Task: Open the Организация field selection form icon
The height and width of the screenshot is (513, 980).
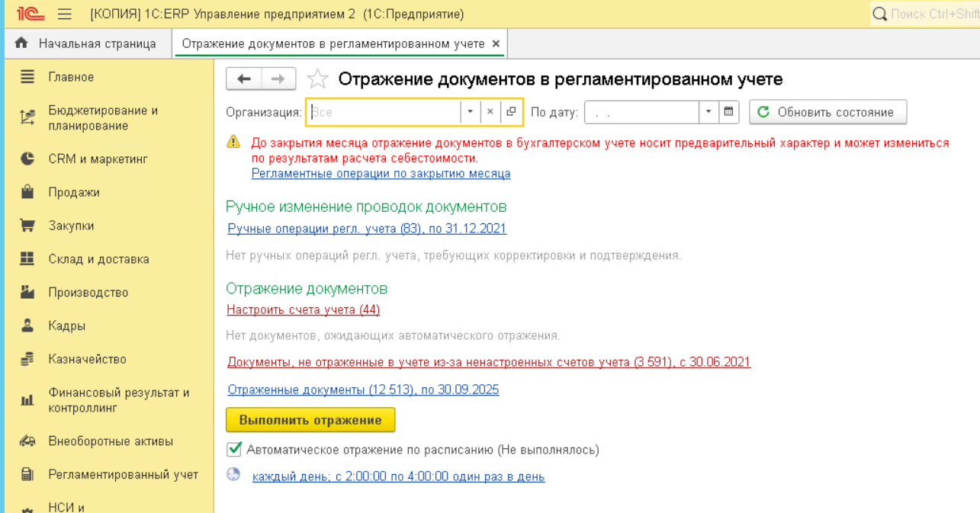Action: coord(512,112)
